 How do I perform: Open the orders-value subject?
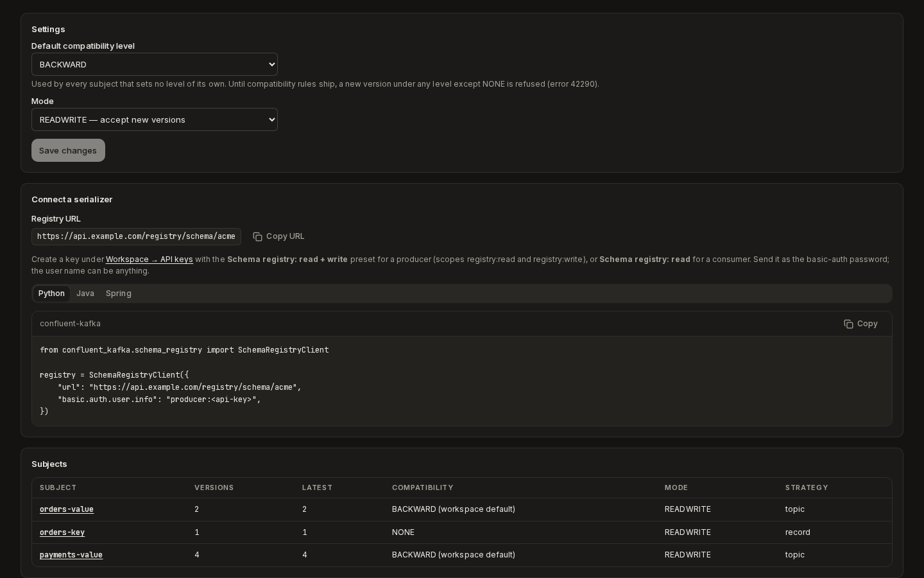[67, 509]
